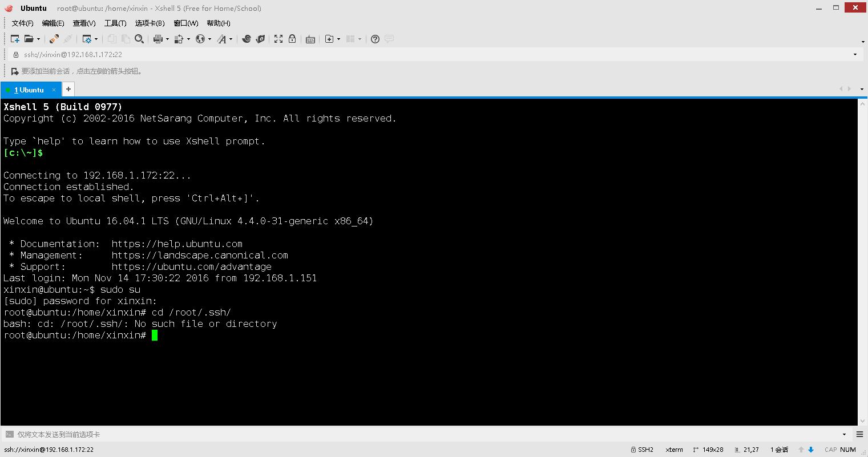Click the add-current-session arrow icon
The height and width of the screenshot is (457, 868).
[x=15, y=71]
